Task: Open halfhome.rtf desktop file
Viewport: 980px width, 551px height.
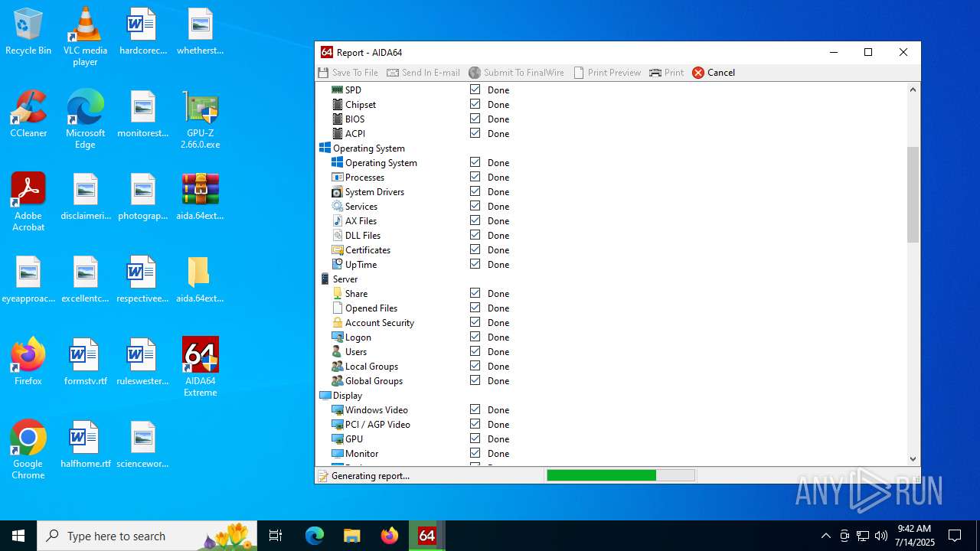Action: [x=85, y=444]
